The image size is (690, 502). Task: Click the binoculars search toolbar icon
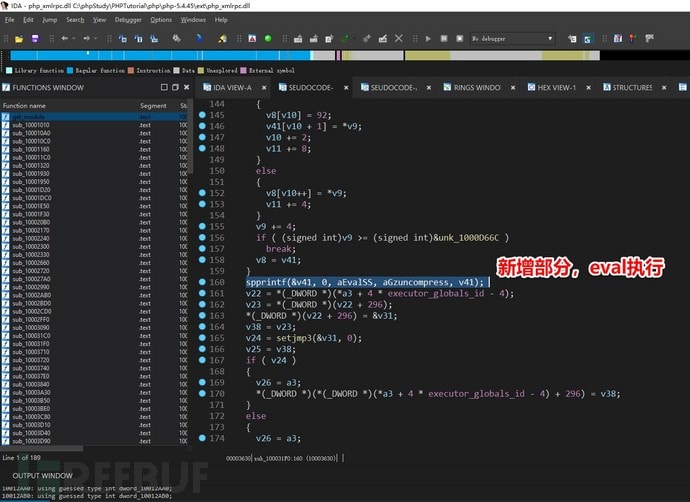pyautogui.click(x=176, y=39)
